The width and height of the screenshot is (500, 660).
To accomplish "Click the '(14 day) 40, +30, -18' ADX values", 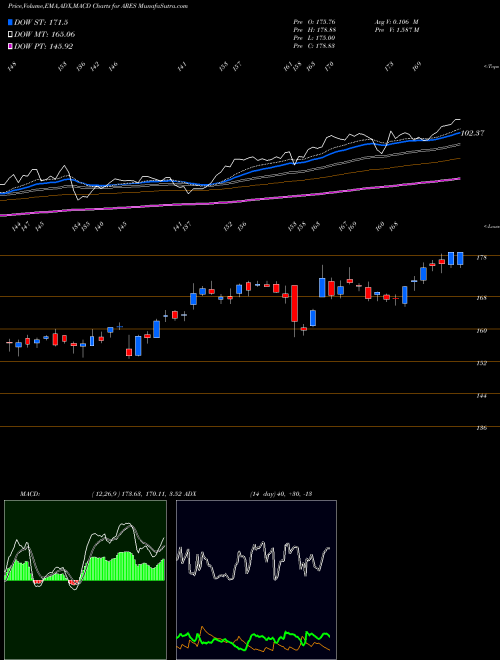I will (280, 494).
